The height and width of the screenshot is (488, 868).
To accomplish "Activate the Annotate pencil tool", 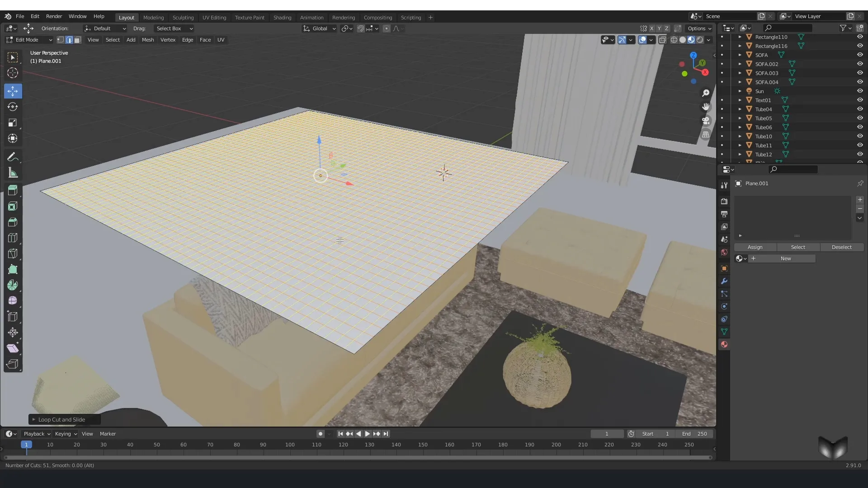I will click(13, 157).
